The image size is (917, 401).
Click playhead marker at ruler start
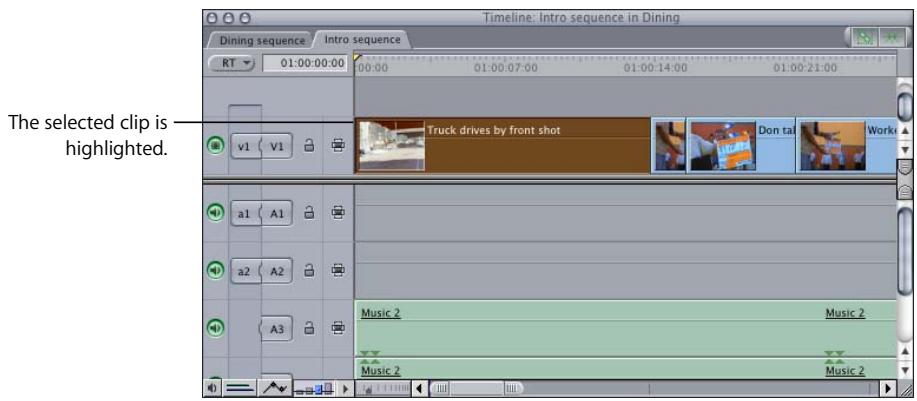click(x=357, y=57)
